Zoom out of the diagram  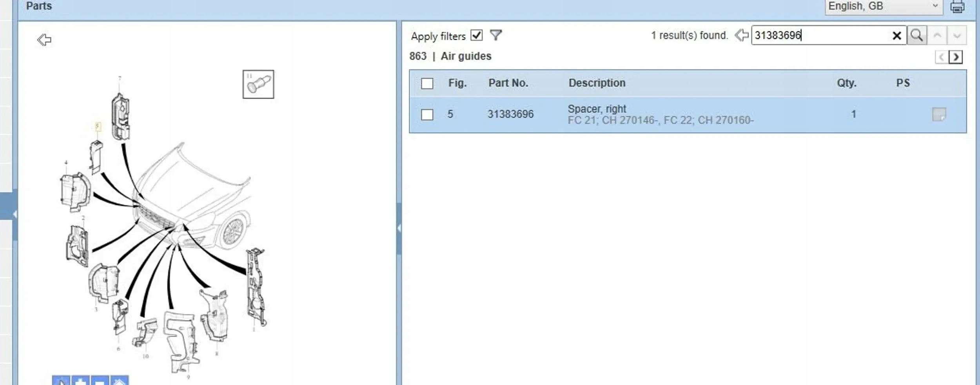(100, 381)
